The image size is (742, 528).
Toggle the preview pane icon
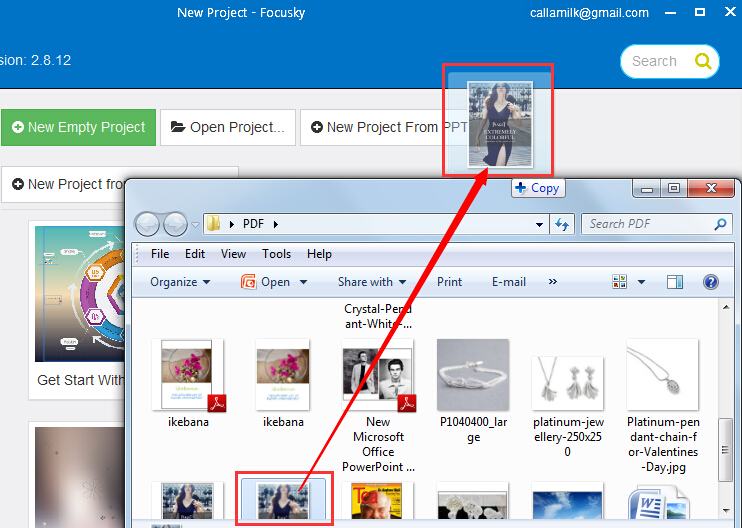[675, 282]
